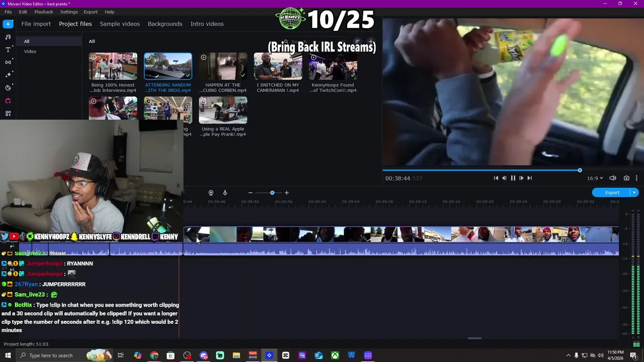Image resolution: width=644 pixels, height=362 pixels.
Task: Open the Effects sparkle wand panel
Action: [8, 75]
